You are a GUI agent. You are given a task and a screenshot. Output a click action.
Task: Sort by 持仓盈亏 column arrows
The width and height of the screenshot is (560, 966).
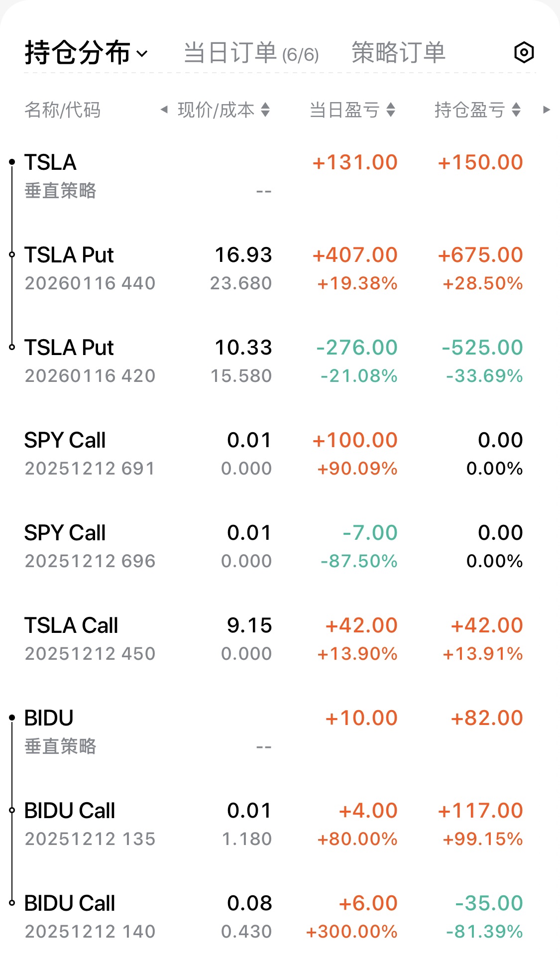pos(516,110)
